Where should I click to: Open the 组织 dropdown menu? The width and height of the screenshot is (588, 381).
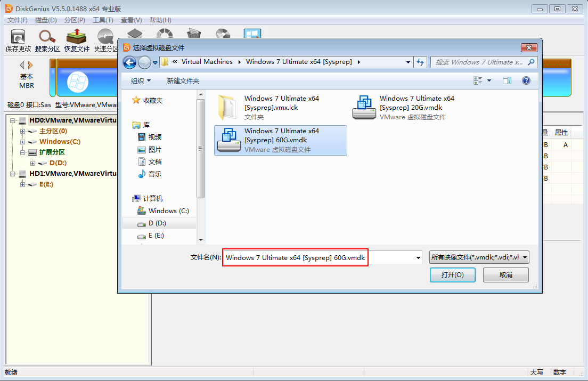click(141, 80)
